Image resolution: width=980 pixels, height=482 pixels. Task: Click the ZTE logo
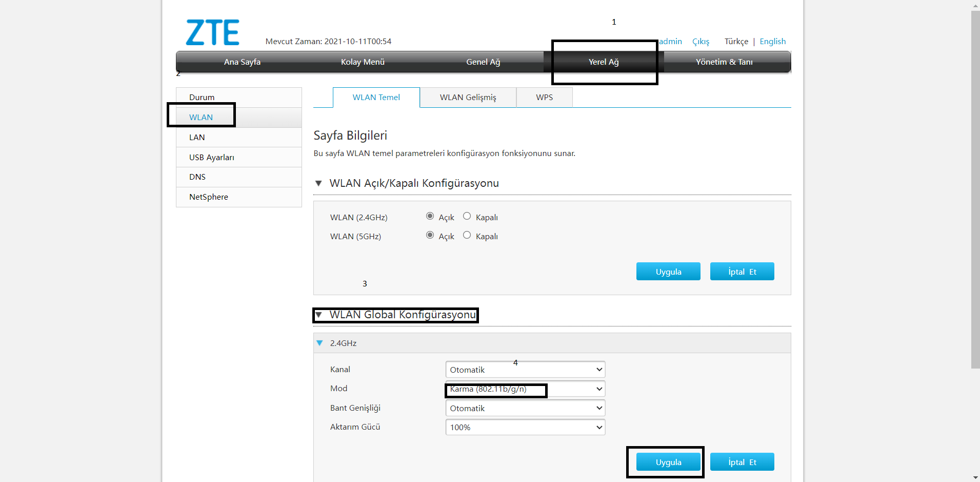point(212,32)
